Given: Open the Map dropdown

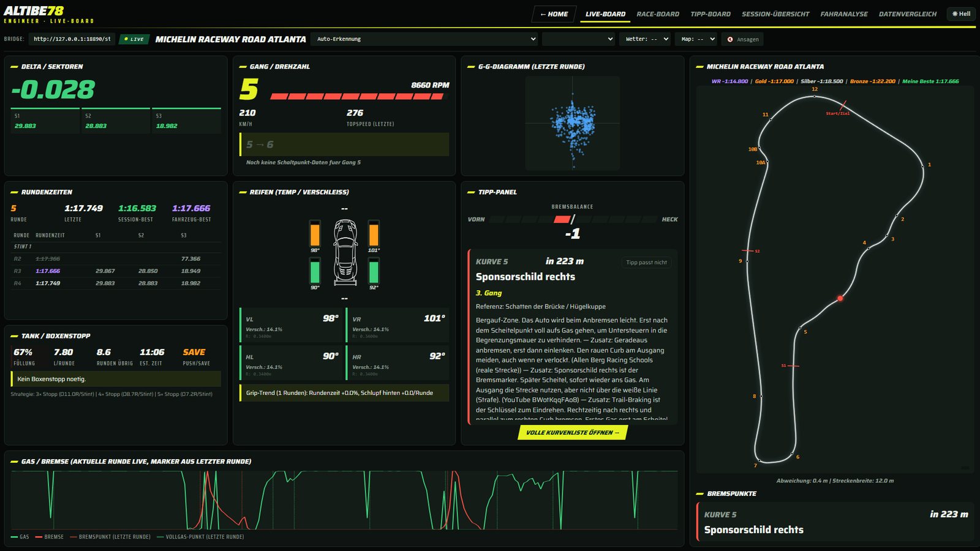Looking at the screenshot, I should (696, 39).
